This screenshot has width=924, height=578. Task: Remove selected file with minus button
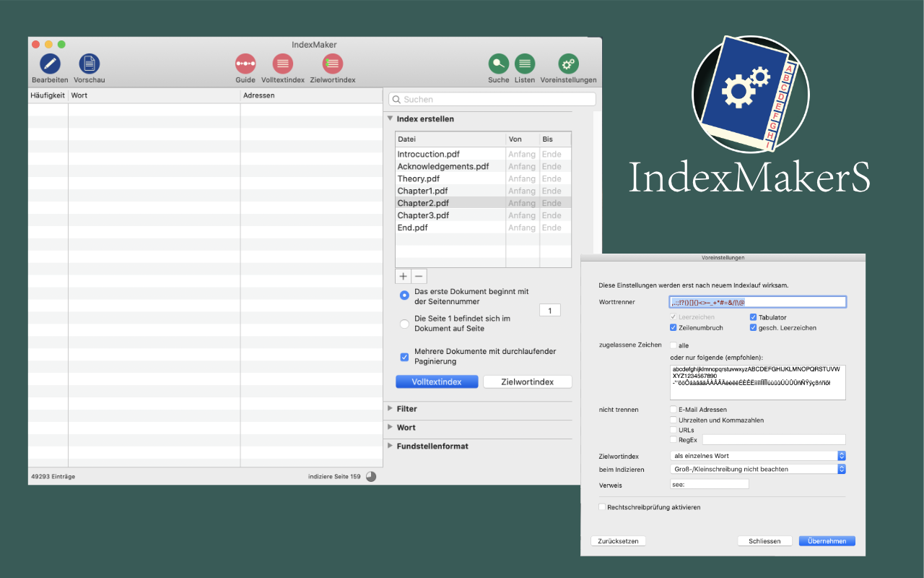(x=419, y=276)
